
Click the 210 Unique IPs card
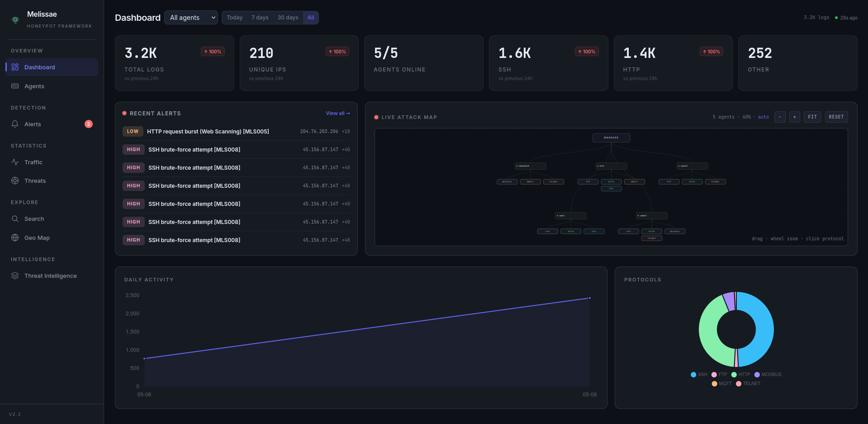point(299,63)
